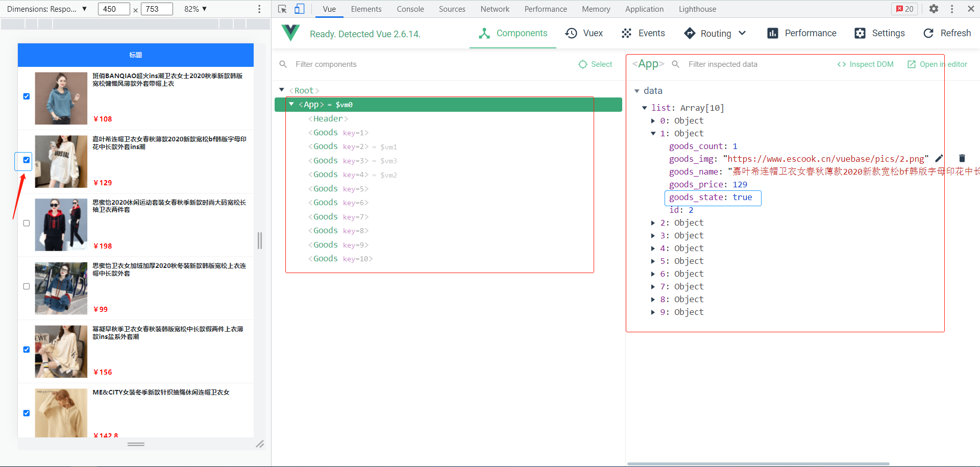Uncheck the ¥156 item checkbox
The height and width of the screenshot is (467, 980).
(x=27, y=350)
